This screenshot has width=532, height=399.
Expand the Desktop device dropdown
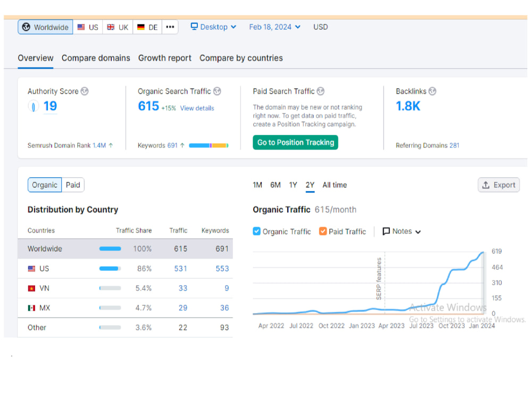[213, 27]
